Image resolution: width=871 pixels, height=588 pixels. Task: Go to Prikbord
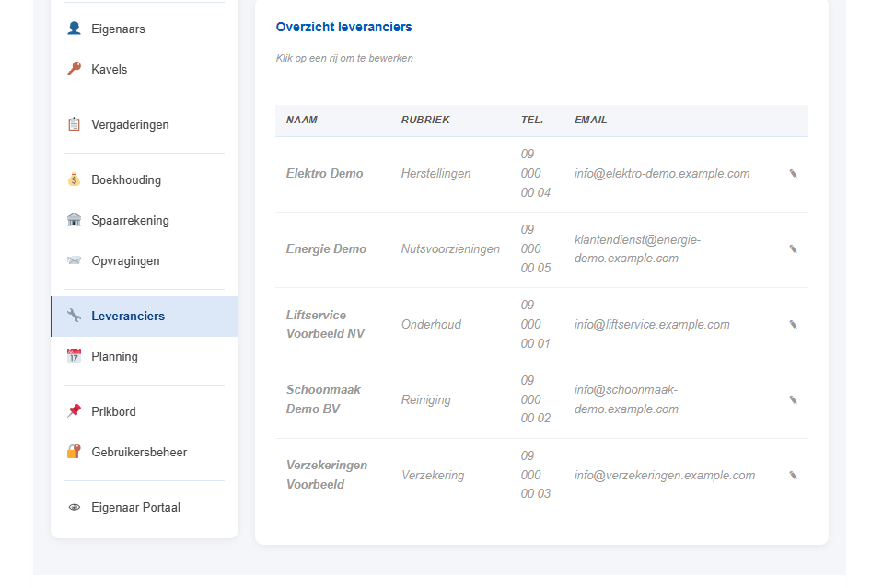pyautogui.click(x=145, y=411)
